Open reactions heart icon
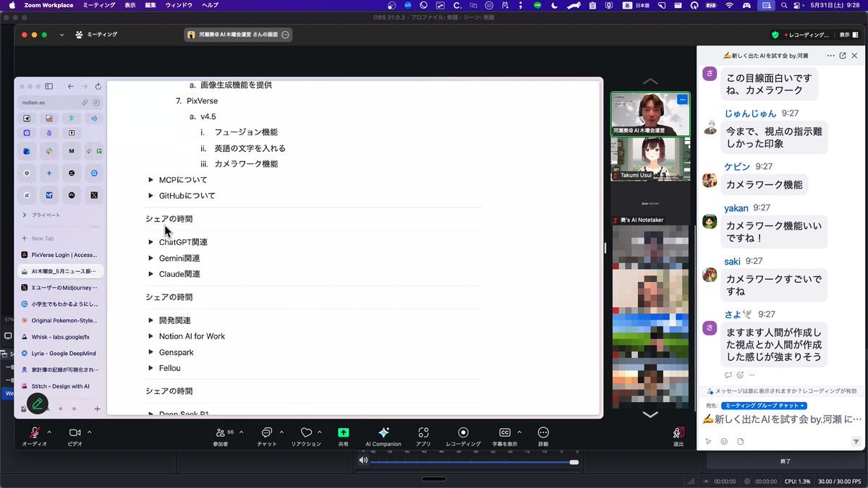The image size is (868, 488). coord(306,433)
